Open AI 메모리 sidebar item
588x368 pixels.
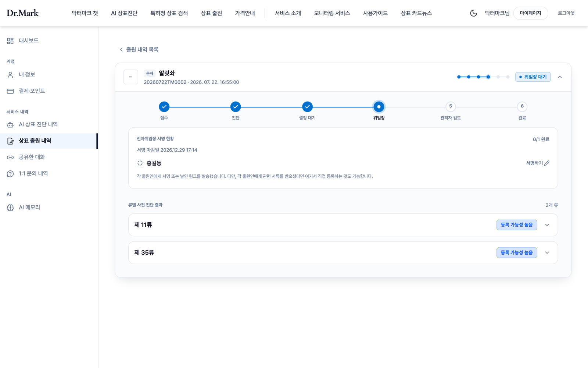(x=29, y=208)
